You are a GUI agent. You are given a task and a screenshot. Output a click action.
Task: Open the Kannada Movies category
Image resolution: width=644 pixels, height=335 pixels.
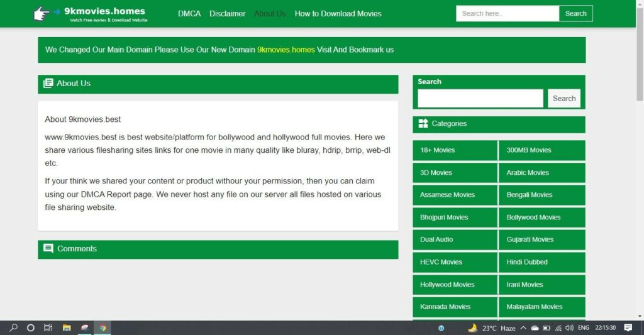click(x=455, y=307)
